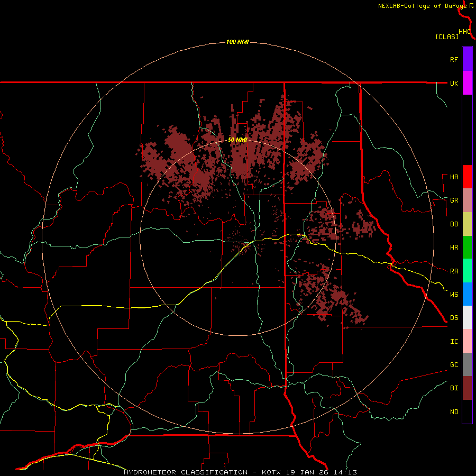Screen dimensions: 476x476
Task: Pick the WS blue legend swatch
Action: pyautogui.click(x=467, y=294)
